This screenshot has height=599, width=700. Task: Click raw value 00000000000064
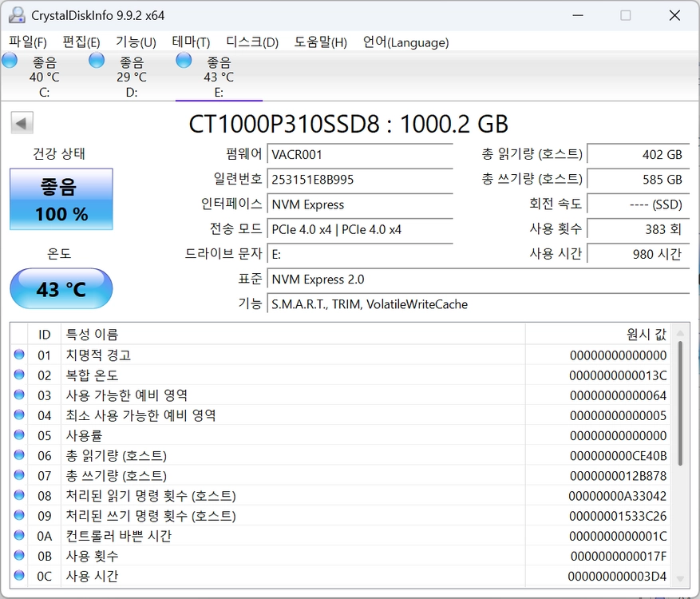pos(618,396)
